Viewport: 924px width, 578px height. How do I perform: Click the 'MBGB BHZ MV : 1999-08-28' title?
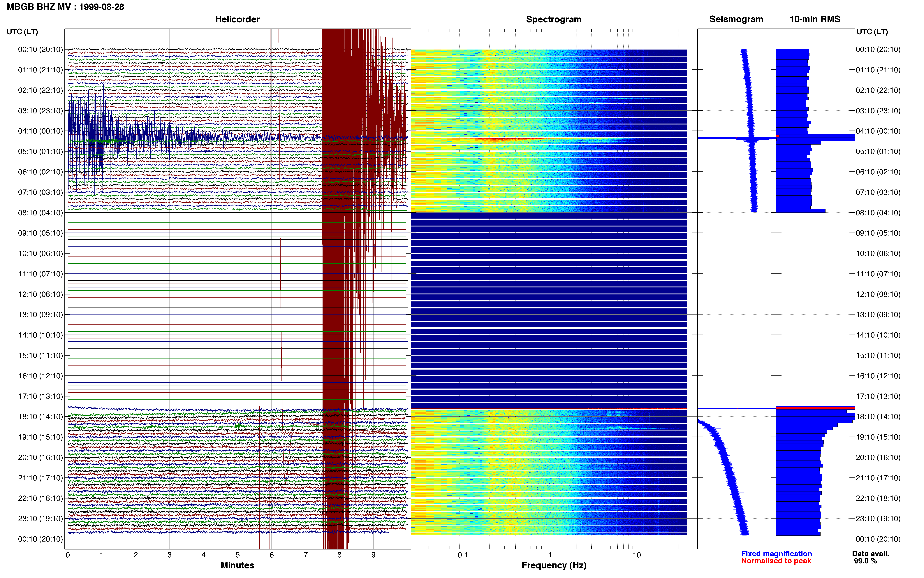click(x=65, y=7)
